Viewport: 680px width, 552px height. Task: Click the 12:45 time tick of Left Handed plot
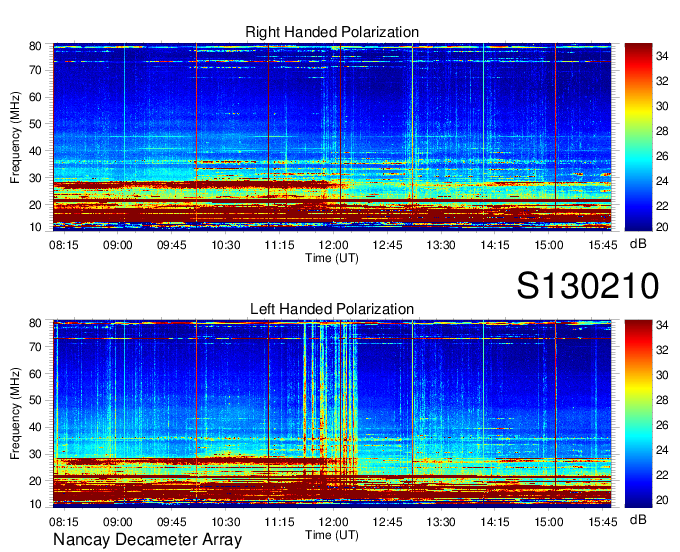point(387,522)
